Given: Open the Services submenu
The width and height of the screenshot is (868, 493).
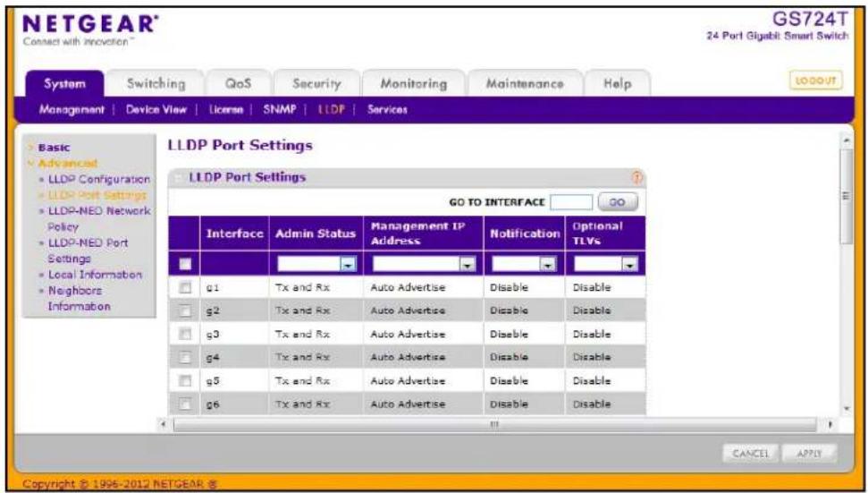Looking at the screenshot, I should click(387, 110).
